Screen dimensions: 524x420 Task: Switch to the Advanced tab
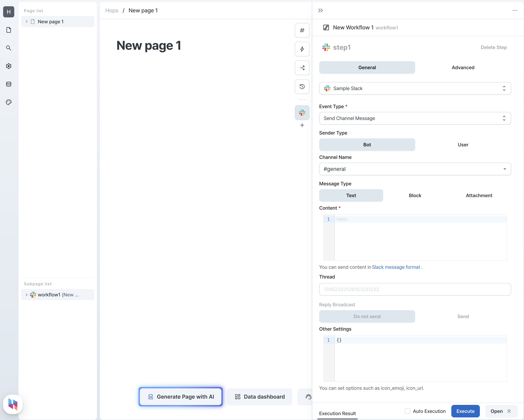(463, 67)
